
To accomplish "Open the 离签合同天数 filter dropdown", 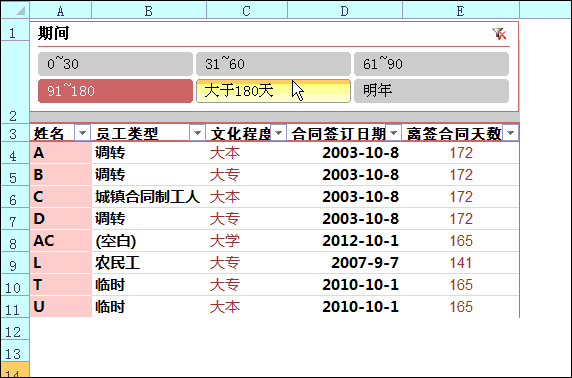I will pyautogui.click(x=510, y=133).
